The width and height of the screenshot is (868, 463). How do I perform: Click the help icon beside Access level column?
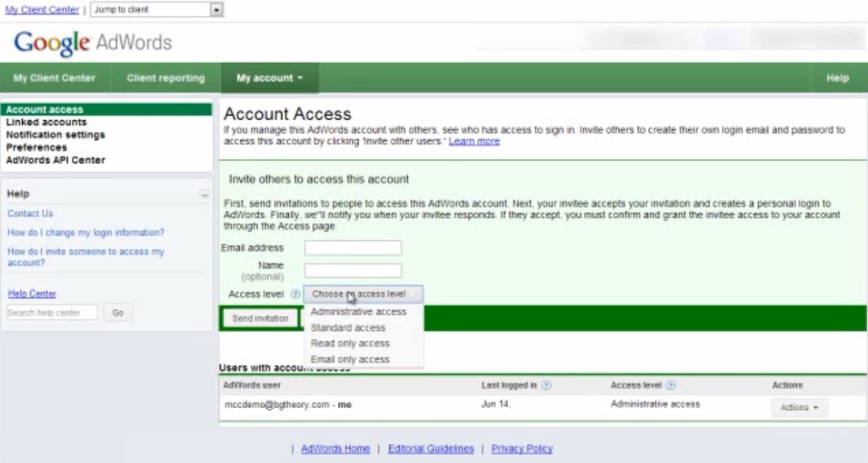click(x=671, y=385)
